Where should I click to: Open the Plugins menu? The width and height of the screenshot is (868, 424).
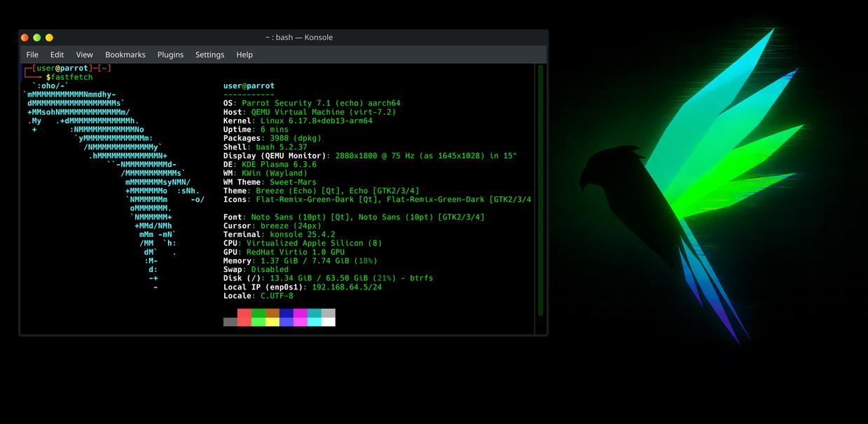click(170, 55)
